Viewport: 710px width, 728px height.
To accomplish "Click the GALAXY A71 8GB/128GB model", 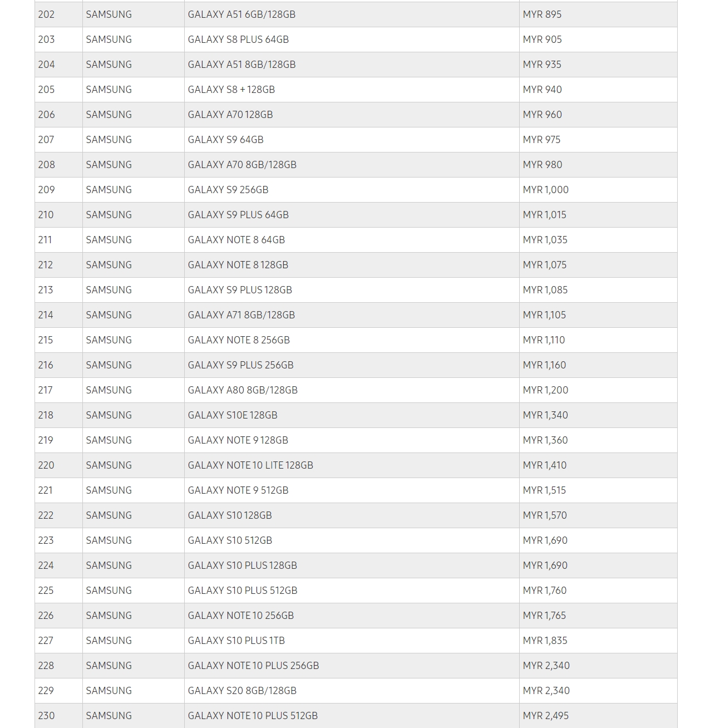I will coord(241,315).
